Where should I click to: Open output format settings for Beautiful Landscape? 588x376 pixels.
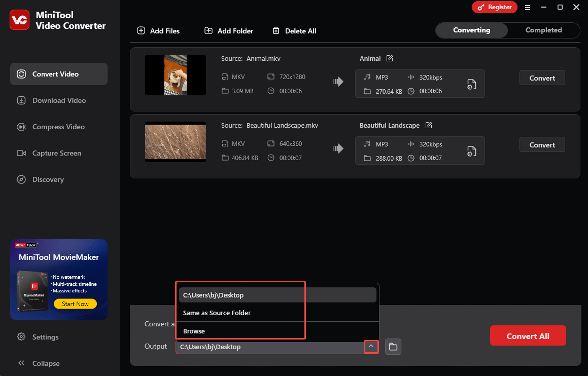pos(471,151)
